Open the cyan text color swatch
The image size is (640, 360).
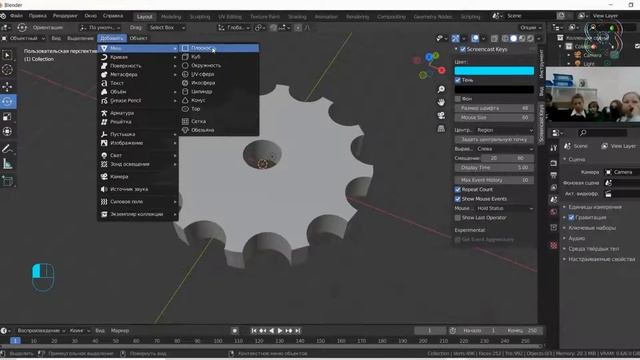point(494,71)
